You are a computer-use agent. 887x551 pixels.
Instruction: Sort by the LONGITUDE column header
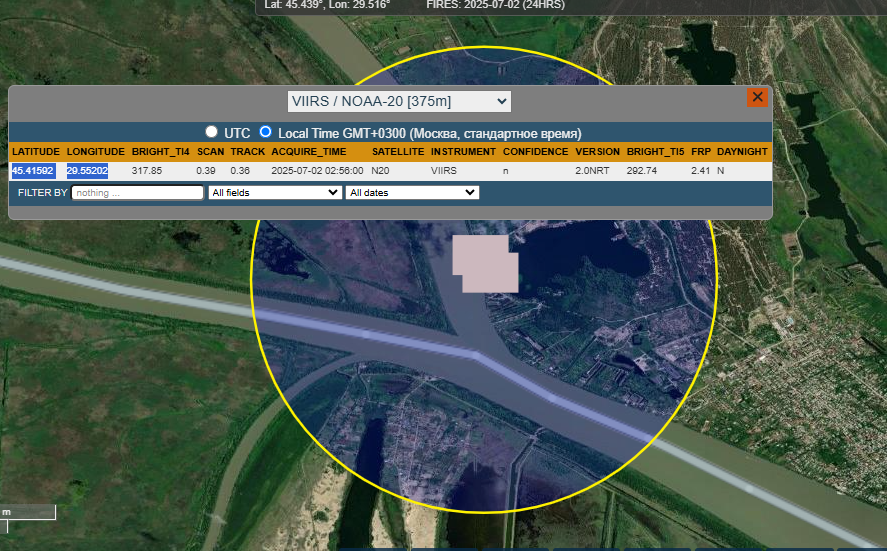click(96, 152)
